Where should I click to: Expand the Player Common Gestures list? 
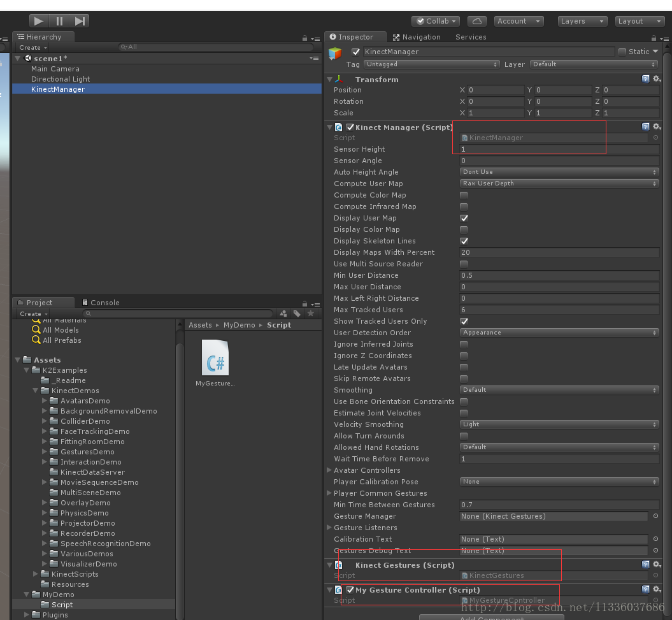(x=329, y=493)
